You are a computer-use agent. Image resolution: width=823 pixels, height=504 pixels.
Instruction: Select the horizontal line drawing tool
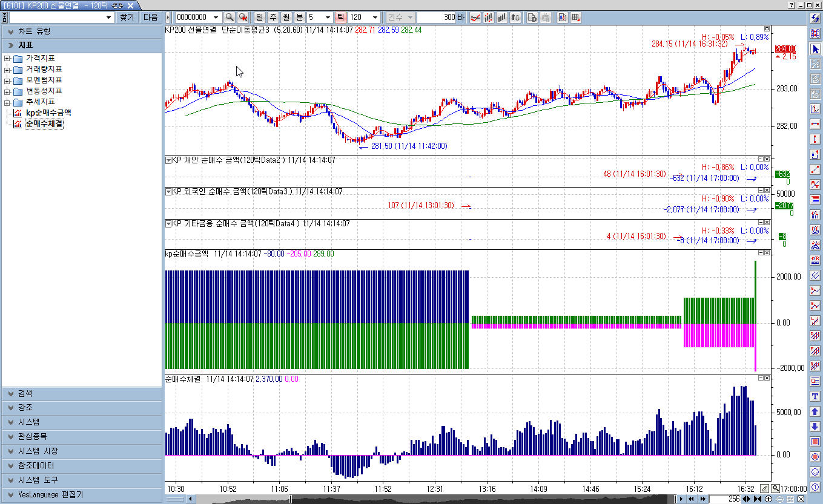pos(815,124)
